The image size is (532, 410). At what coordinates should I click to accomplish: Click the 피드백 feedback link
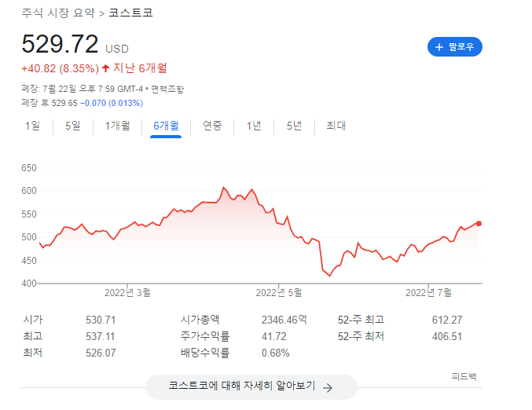coord(464,376)
